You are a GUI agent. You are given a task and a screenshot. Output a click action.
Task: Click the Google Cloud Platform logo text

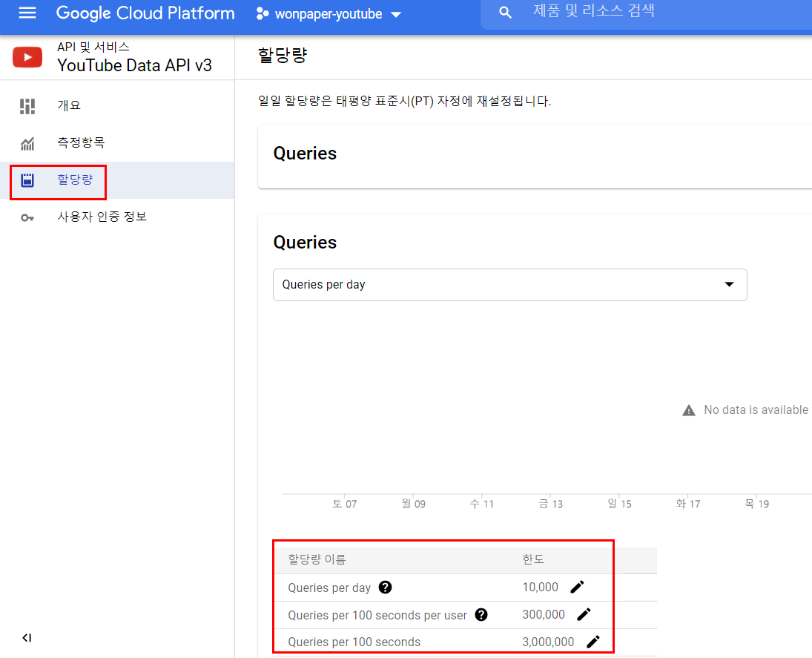(x=145, y=13)
